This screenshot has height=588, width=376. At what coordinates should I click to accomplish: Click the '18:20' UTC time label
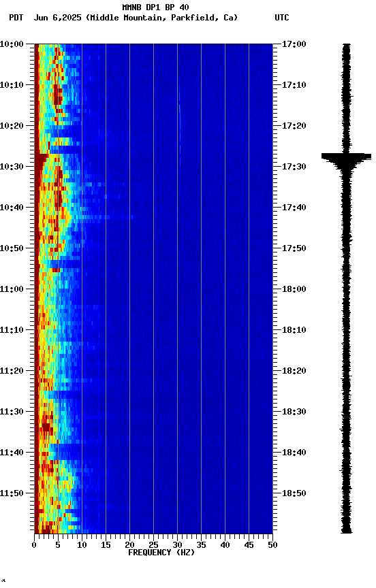coord(294,371)
